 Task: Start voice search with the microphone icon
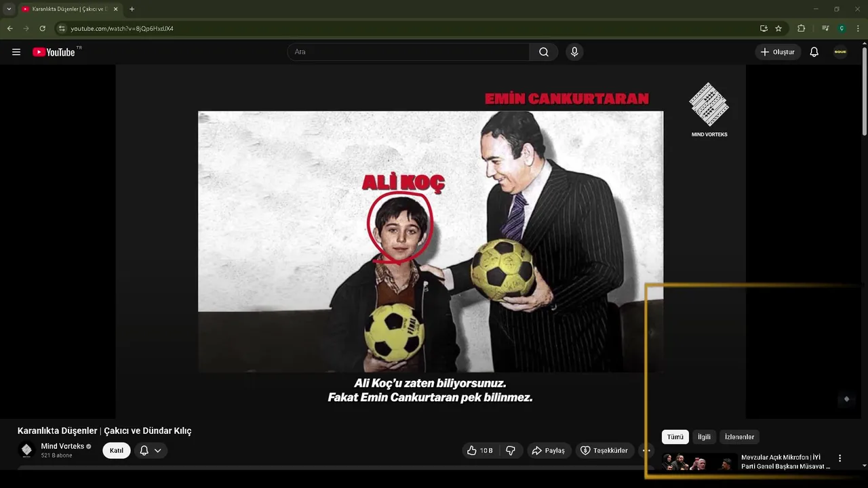[x=574, y=52]
